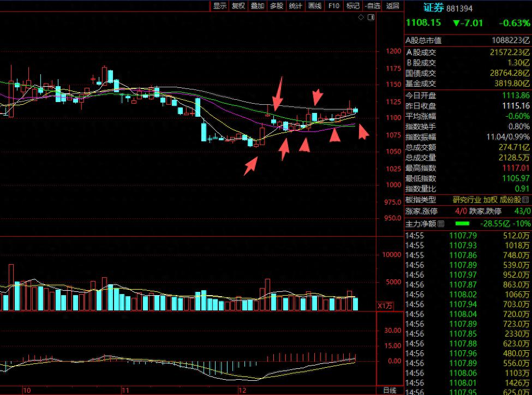Click the X1万 volume unit label
Screen dimensions: 532x395
tap(385, 306)
